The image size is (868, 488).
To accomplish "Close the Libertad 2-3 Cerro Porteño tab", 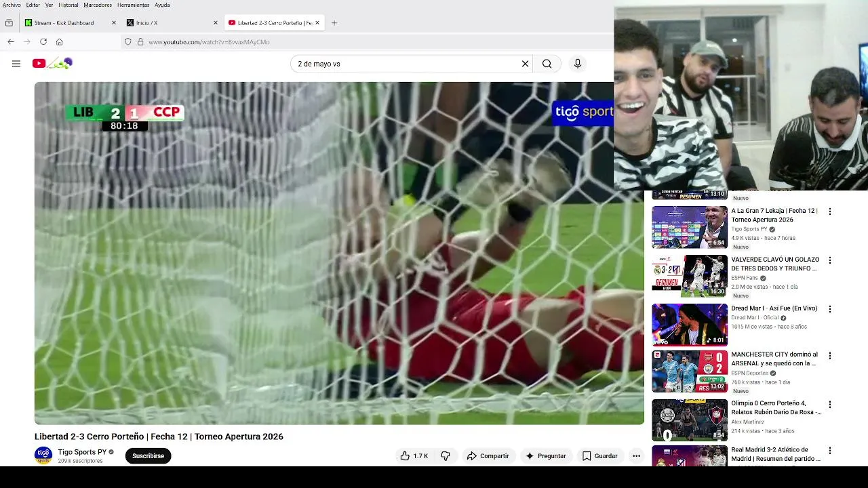I will coord(317,23).
